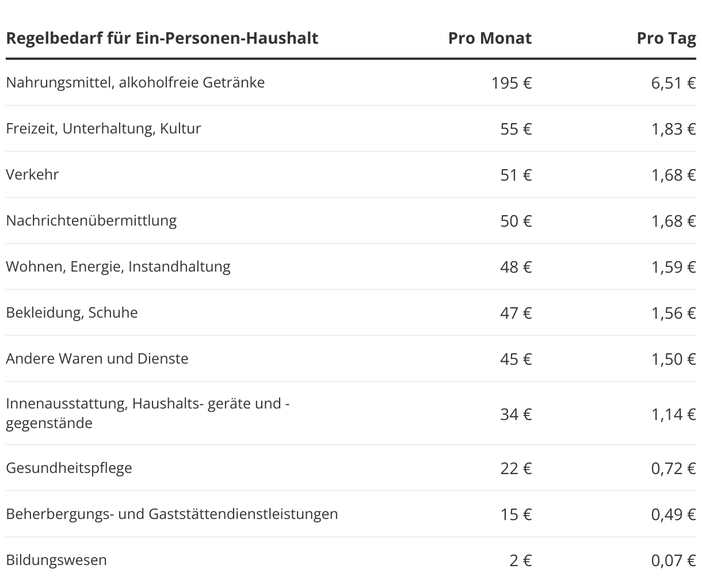Click the 6,51 € daily amount
This screenshot has height=588, width=702.
pyautogui.click(x=673, y=83)
